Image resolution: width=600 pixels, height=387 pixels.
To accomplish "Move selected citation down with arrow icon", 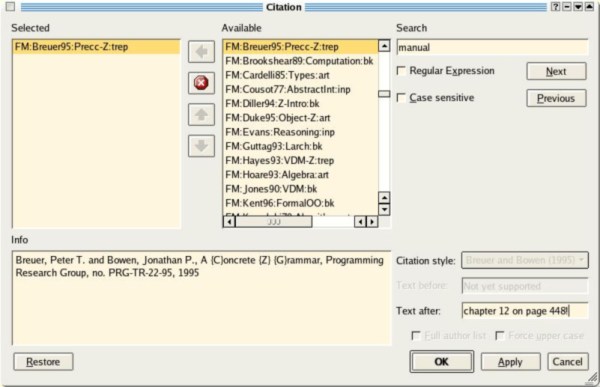I will tap(201, 145).
